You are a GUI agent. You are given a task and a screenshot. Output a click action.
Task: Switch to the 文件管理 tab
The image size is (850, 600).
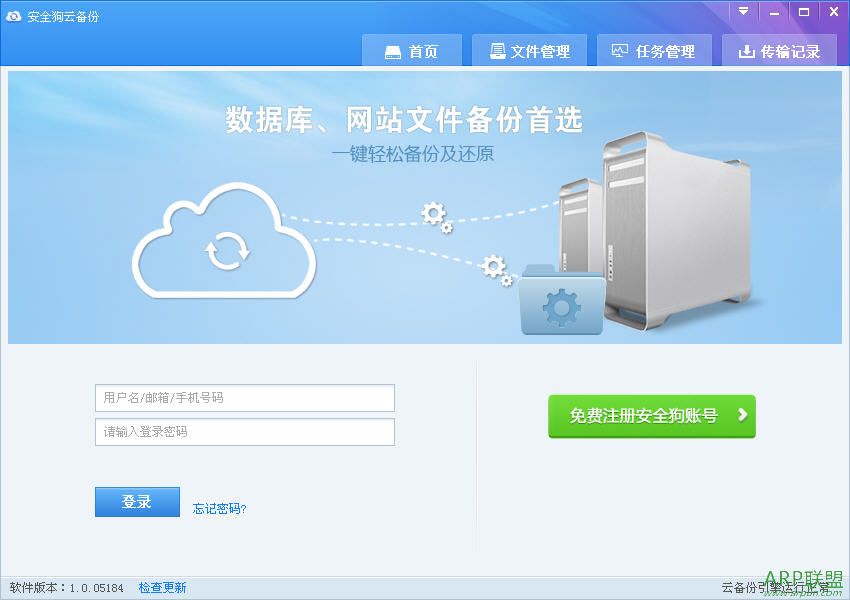tap(529, 50)
